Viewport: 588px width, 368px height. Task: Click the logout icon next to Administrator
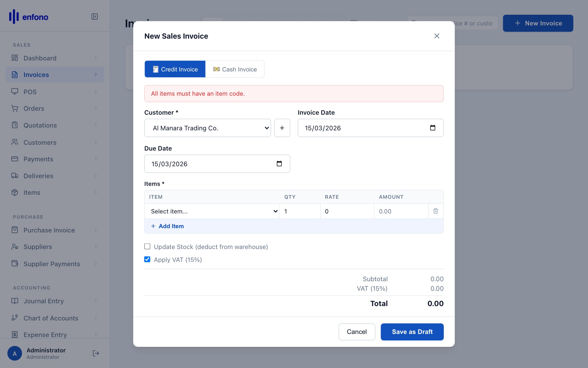96,353
